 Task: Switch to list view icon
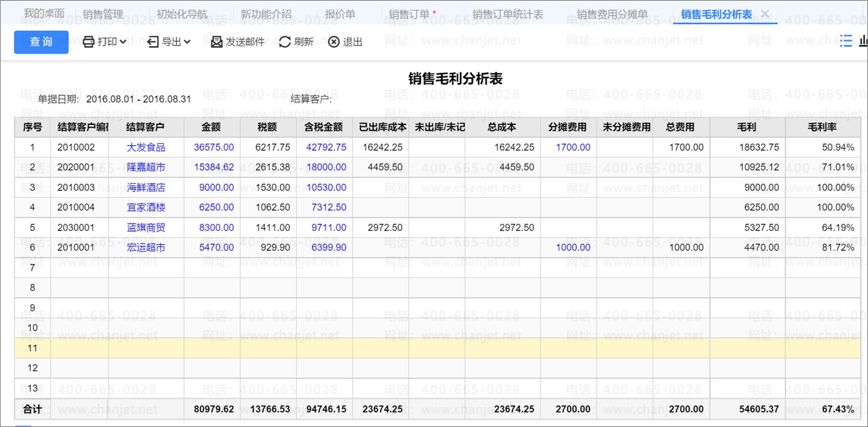[x=846, y=41]
